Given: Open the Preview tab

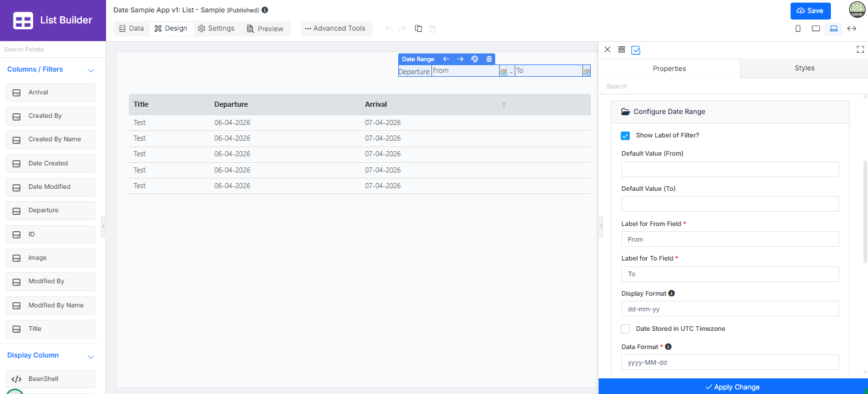Looking at the screenshot, I should click(x=265, y=29).
